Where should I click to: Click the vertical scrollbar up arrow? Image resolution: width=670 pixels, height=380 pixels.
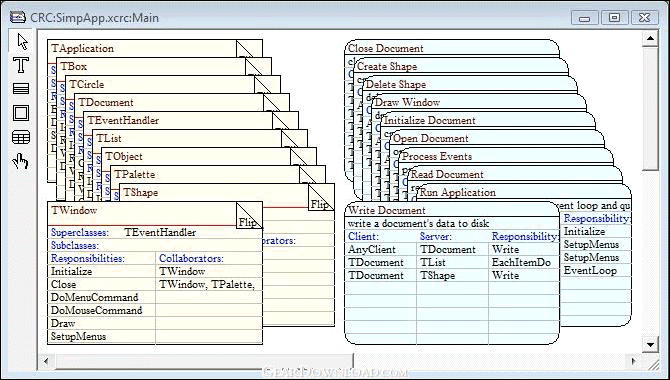coord(650,38)
